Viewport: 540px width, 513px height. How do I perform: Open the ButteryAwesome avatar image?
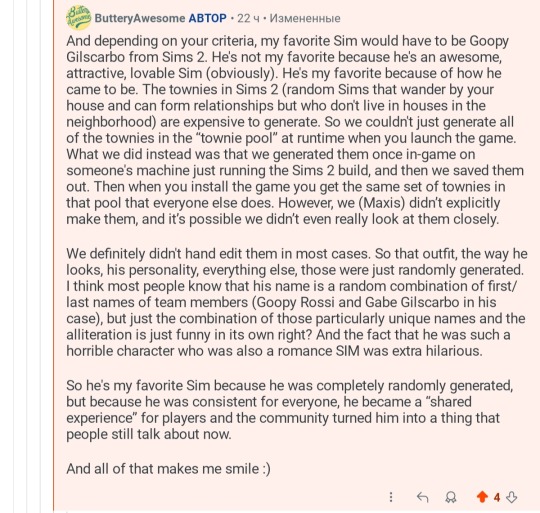point(79,18)
